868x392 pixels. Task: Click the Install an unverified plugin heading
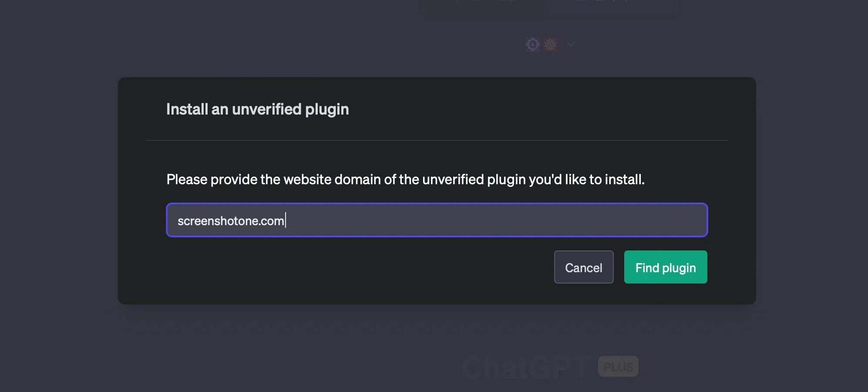[x=257, y=109]
